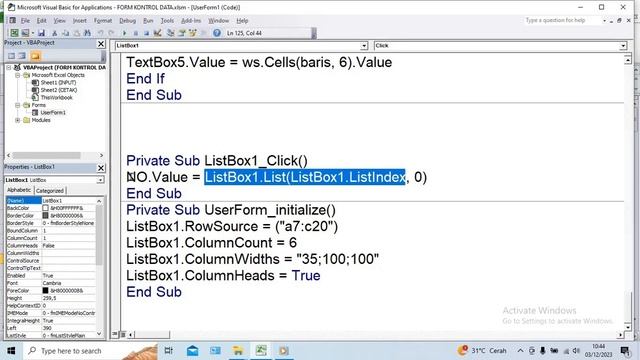
Task: Open the Insert menu
Action: tap(80, 20)
